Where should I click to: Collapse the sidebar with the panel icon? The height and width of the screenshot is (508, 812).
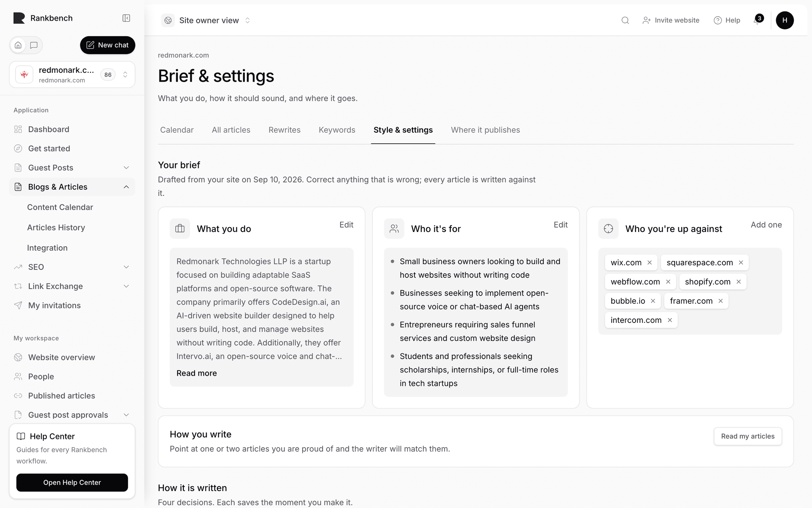click(126, 18)
